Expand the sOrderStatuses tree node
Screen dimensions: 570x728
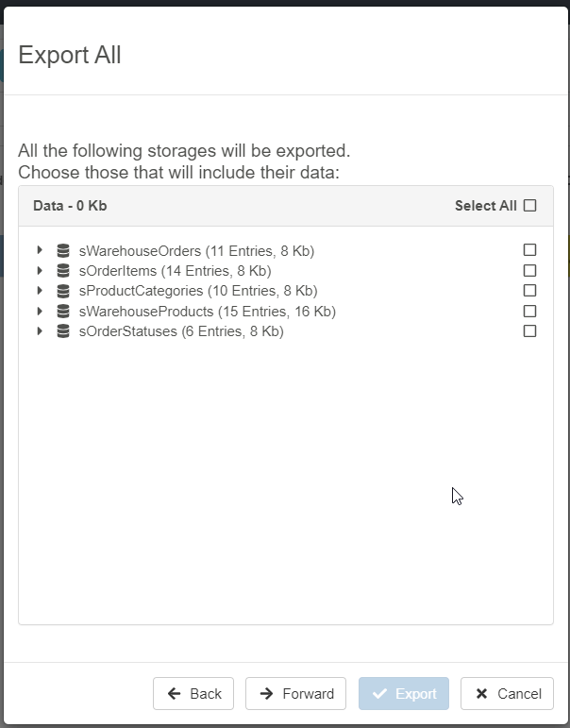(x=40, y=331)
